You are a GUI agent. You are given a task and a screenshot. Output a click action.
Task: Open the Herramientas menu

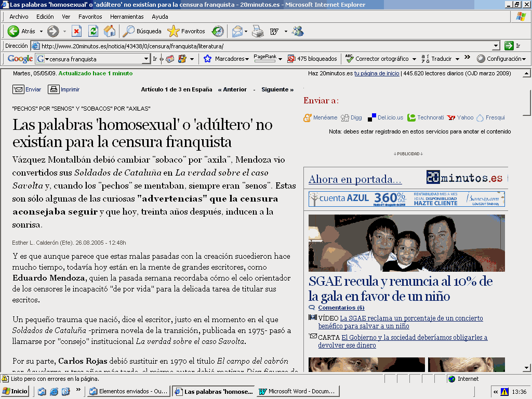pyautogui.click(x=127, y=17)
